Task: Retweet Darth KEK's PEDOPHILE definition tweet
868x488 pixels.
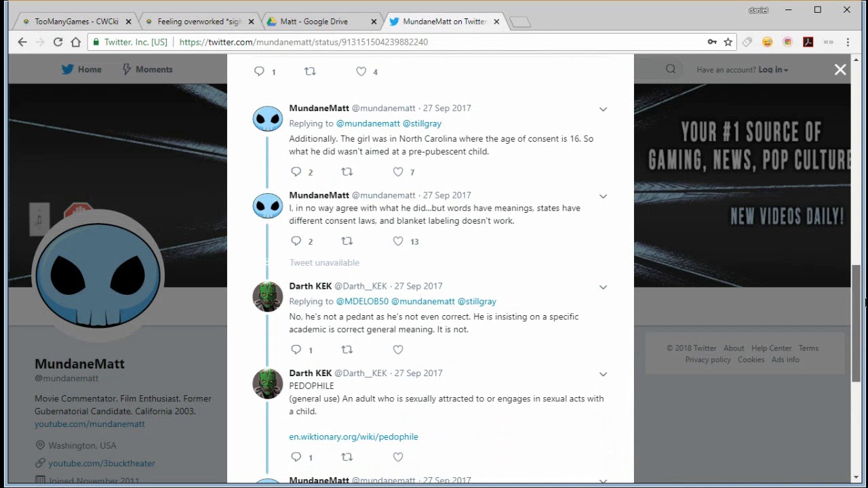Action: pyautogui.click(x=347, y=457)
